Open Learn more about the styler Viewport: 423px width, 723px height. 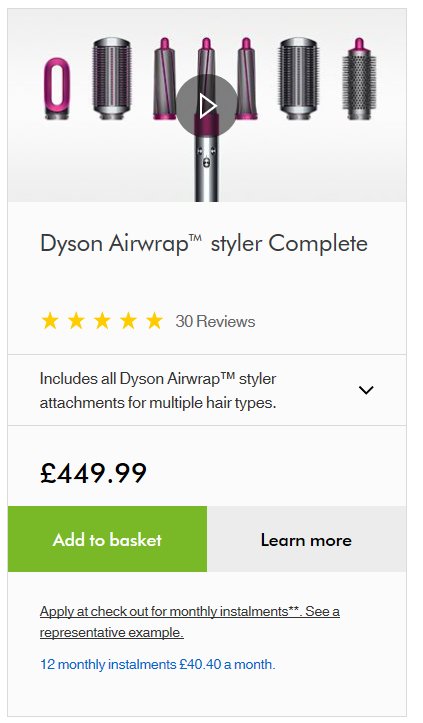tap(307, 539)
